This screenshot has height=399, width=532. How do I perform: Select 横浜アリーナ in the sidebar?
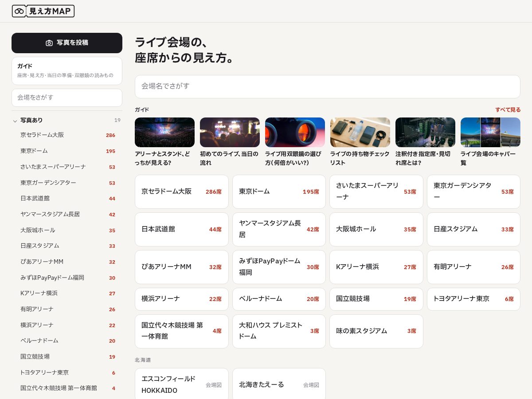(x=67, y=325)
